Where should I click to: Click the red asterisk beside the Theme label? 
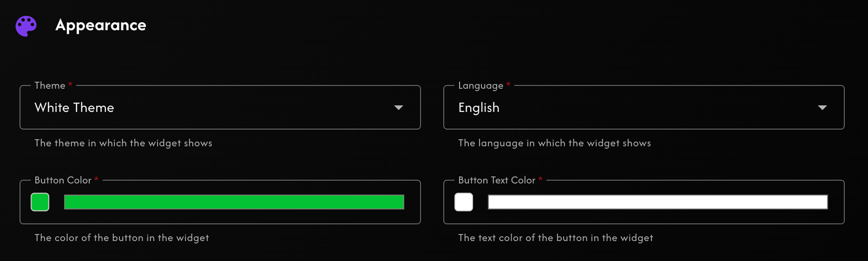[x=70, y=85]
